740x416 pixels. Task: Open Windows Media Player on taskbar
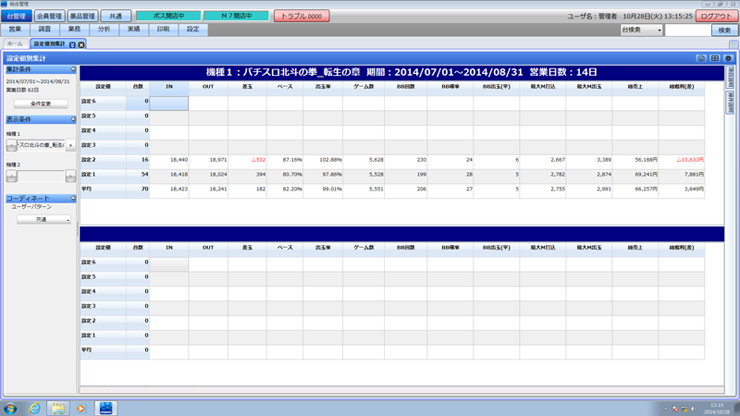point(81,408)
